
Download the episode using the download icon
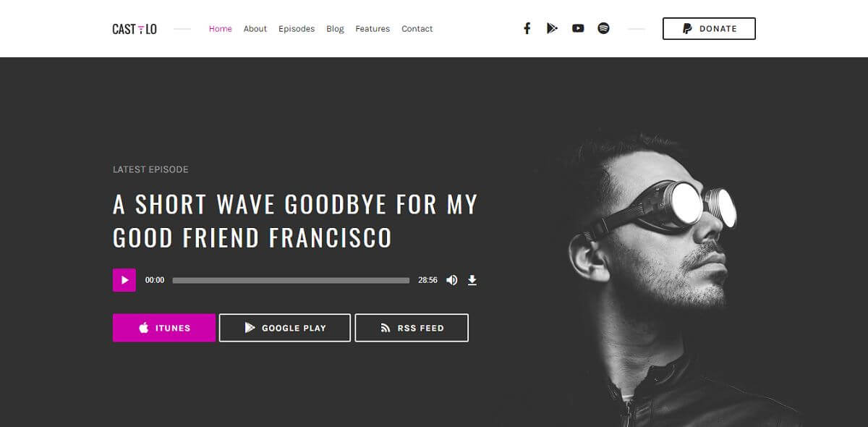(472, 280)
